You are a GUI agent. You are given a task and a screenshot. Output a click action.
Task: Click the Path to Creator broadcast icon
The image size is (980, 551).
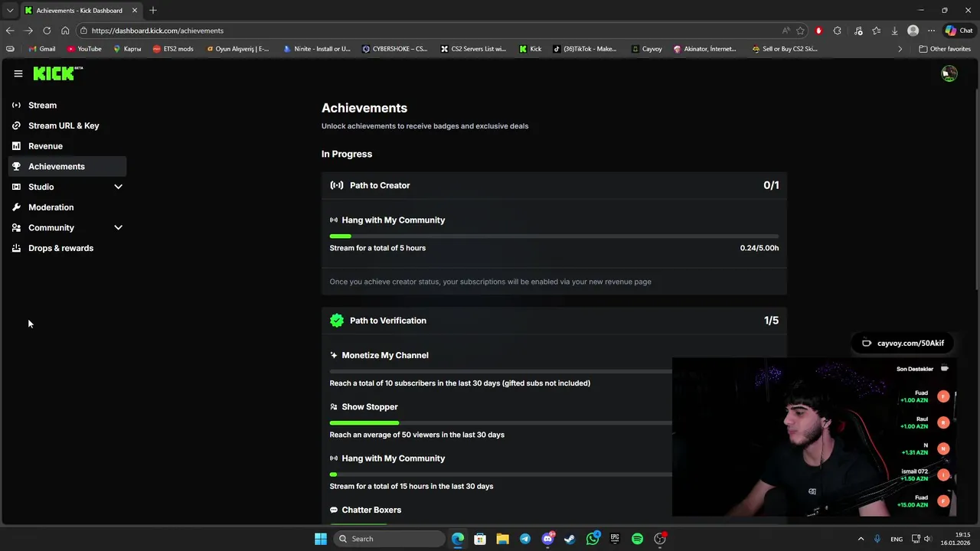pyautogui.click(x=337, y=185)
